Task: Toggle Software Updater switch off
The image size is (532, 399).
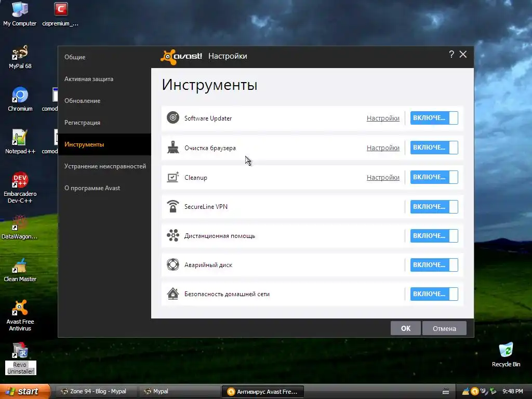Action: 434,118
